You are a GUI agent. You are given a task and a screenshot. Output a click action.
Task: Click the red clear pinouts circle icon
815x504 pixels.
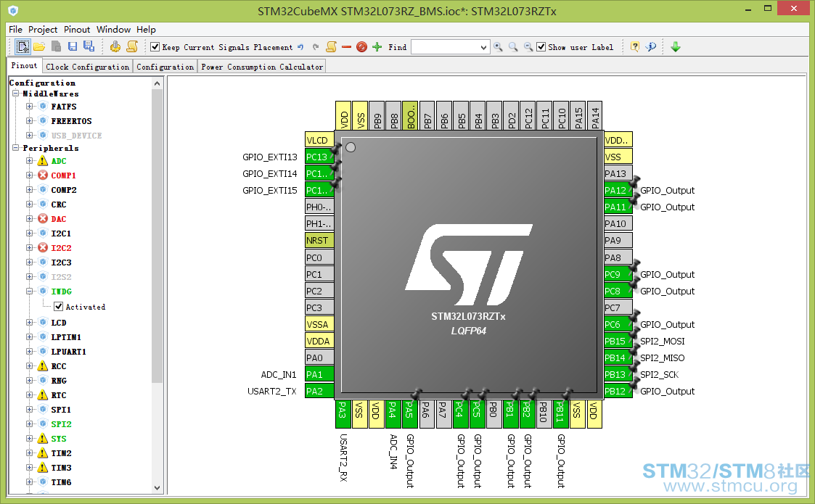pyautogui.click(x=361, y=46)
